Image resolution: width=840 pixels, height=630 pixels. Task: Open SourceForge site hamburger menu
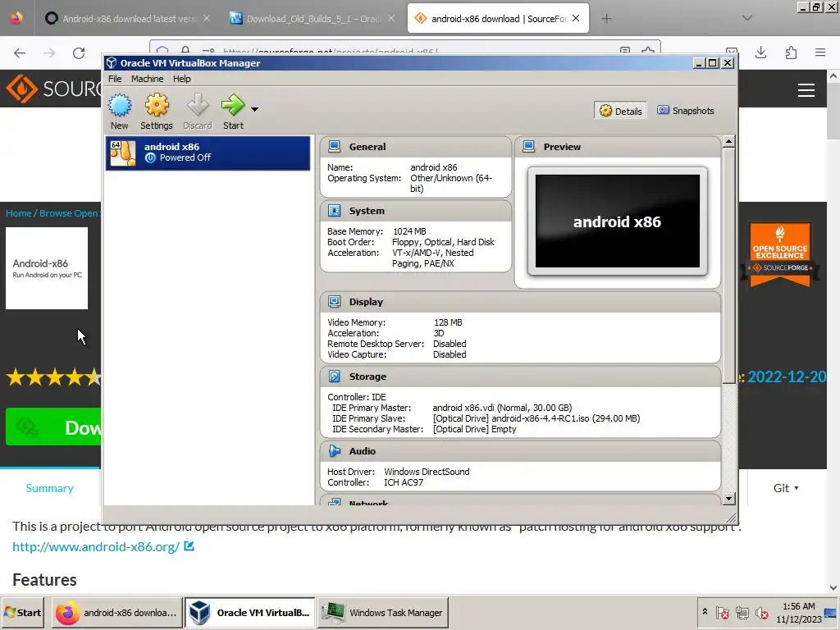pos(806,90)
